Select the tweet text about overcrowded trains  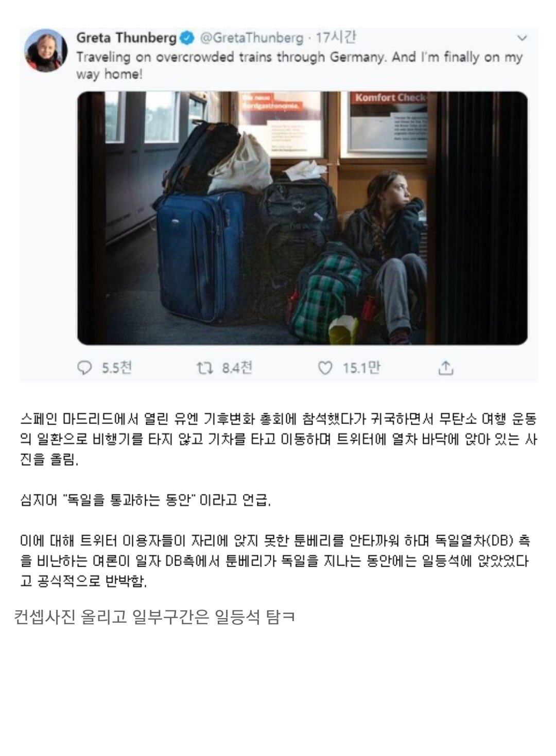point(299,65)
